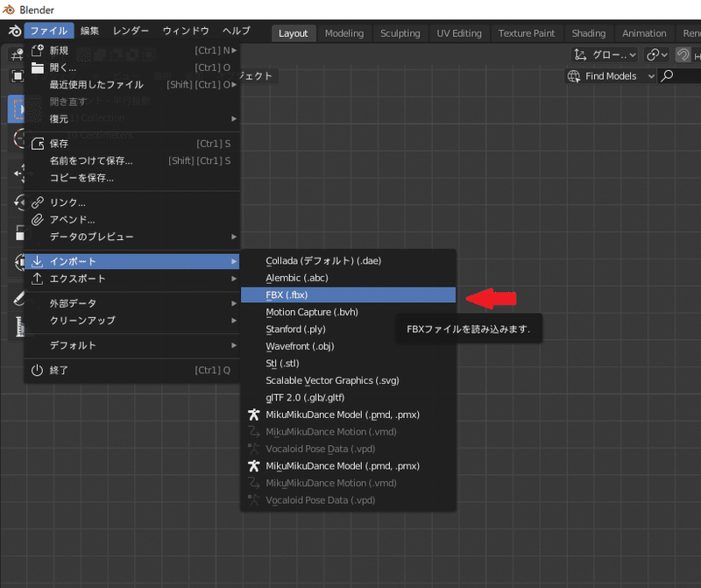The width and height of the screenshot is (701, 588).
Task: Switch to the Texture Paint workspace tab
Action: pos(527,33)
